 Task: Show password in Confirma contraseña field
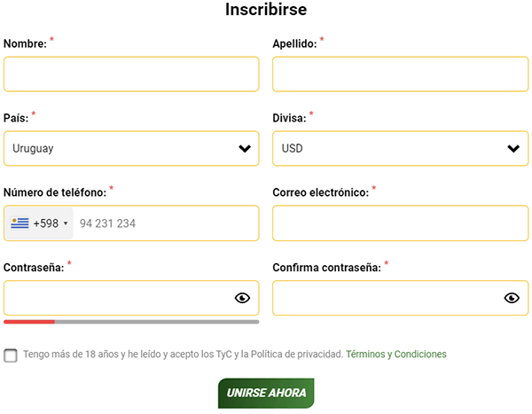pyautogui.click(x=511, y=298)
